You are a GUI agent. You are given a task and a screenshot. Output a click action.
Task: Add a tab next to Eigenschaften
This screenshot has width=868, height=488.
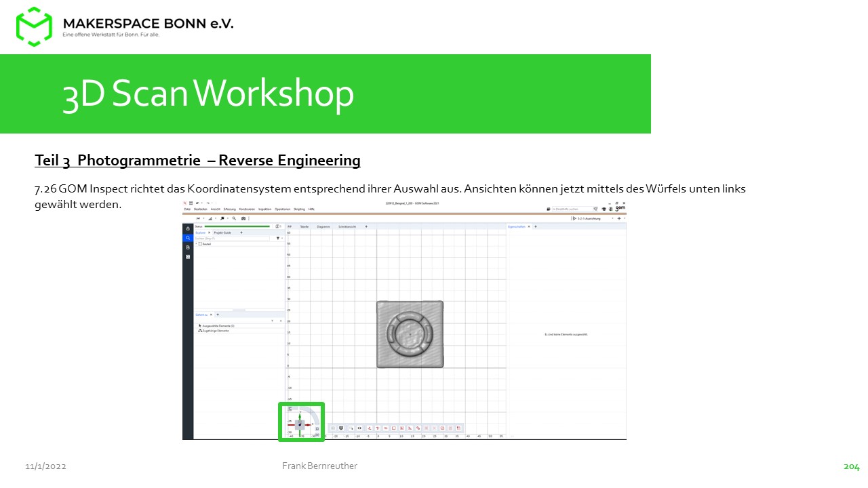coord(536,226)
